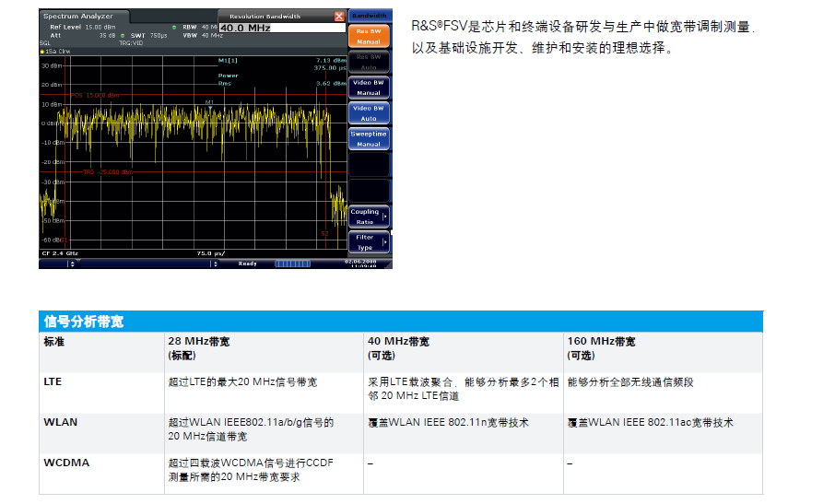The height and width of the screenshot is (504, 835).
Task: Click the S2 red limit line label
Action: [x=324, y=234]
